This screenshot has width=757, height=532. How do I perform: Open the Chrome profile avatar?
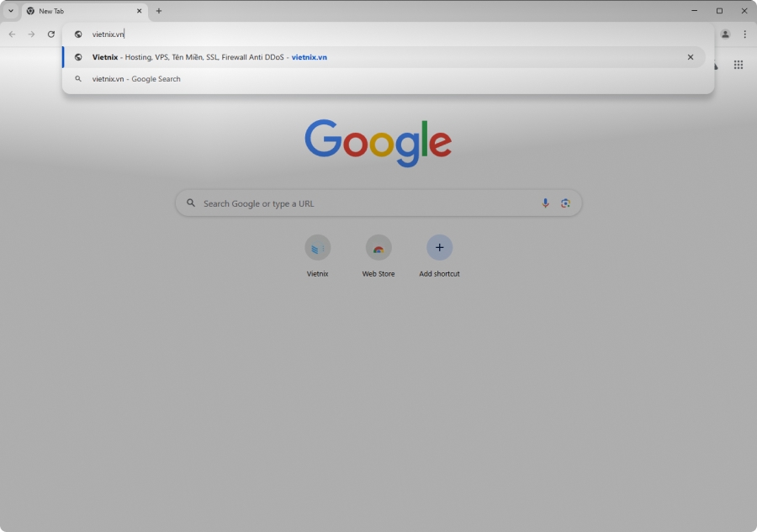[x=725, y=34]
